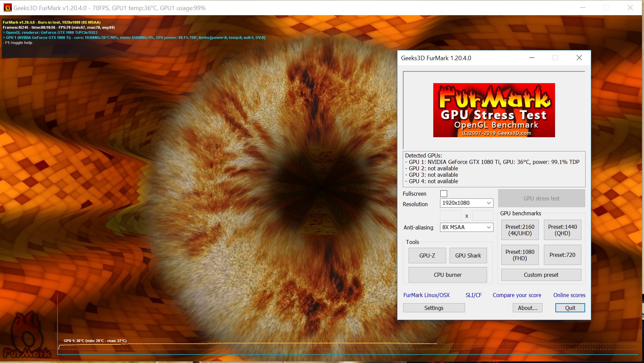Open the Settings dialog
Screen dimensions: 644x363
434,308
